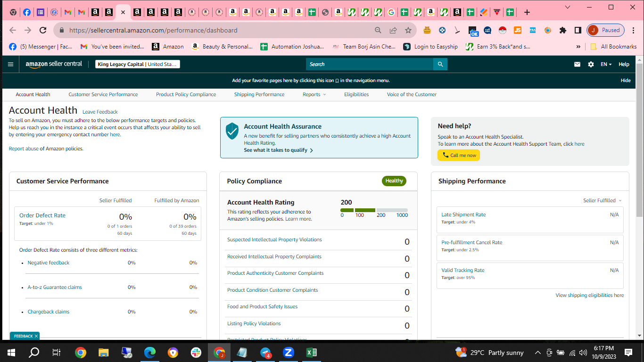The width and height of the screenshot is (644, 362).
Task: Show hidden system tray icons
Action: point(537,353)
